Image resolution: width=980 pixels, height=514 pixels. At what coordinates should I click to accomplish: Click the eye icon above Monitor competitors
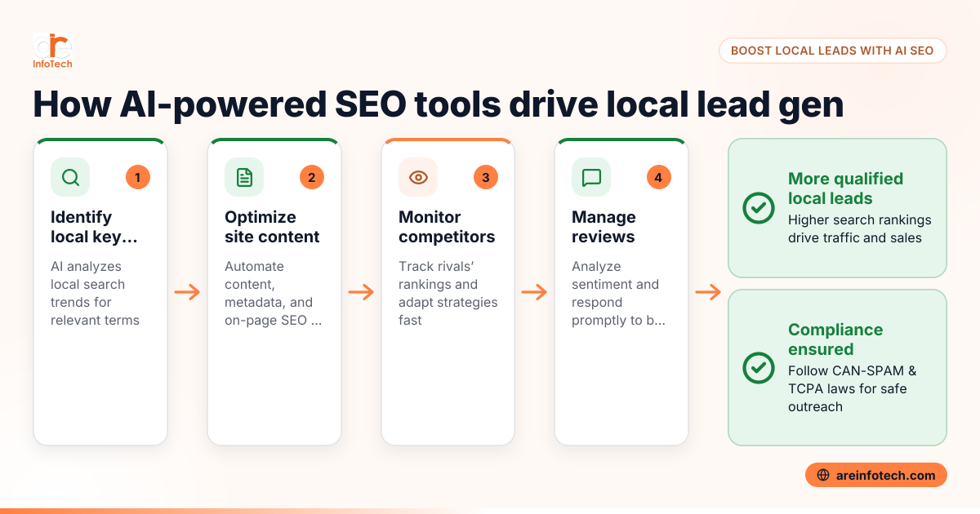point(418,177)
